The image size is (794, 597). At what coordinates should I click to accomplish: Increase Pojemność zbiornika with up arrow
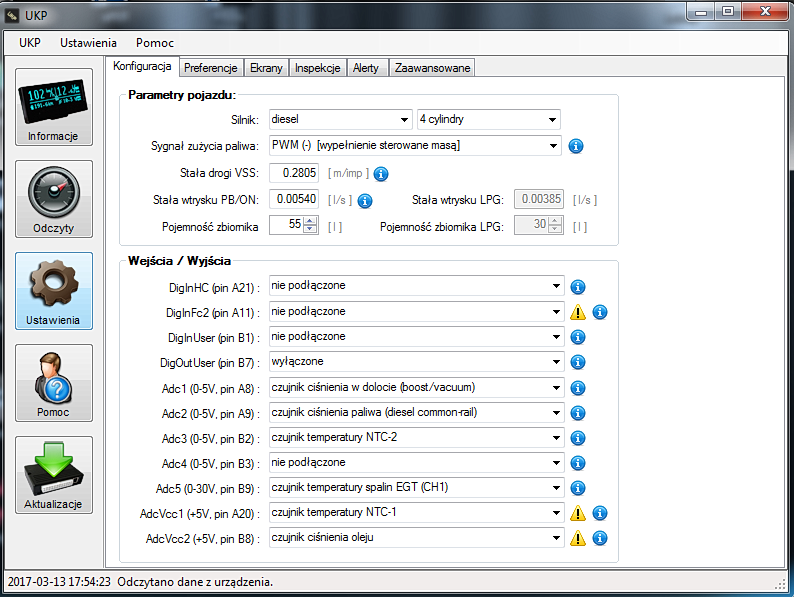coord(310,222)
